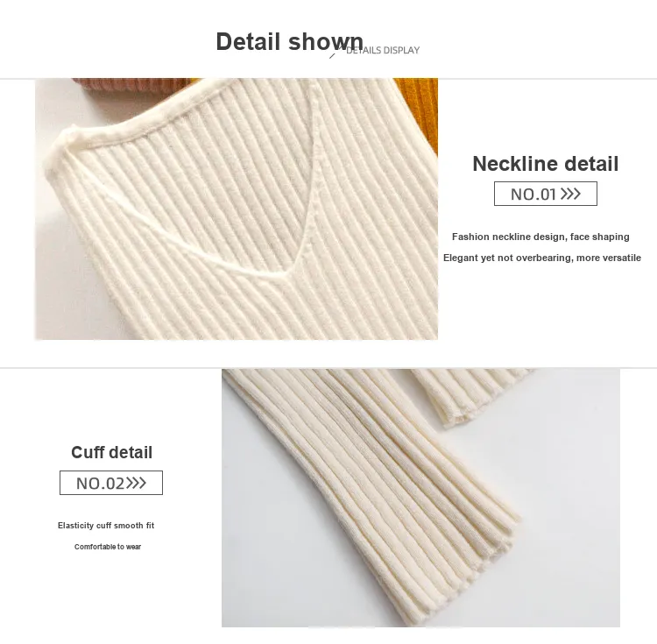Image resolution: width=657 pixels, height=644 pixels.
Task: Click 'Elasticity cuff smooth fit' text
Action: [x=106, y=526]
